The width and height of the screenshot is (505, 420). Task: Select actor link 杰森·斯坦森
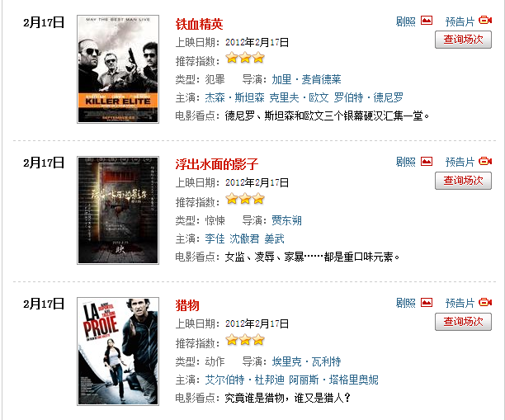[235, 97]
